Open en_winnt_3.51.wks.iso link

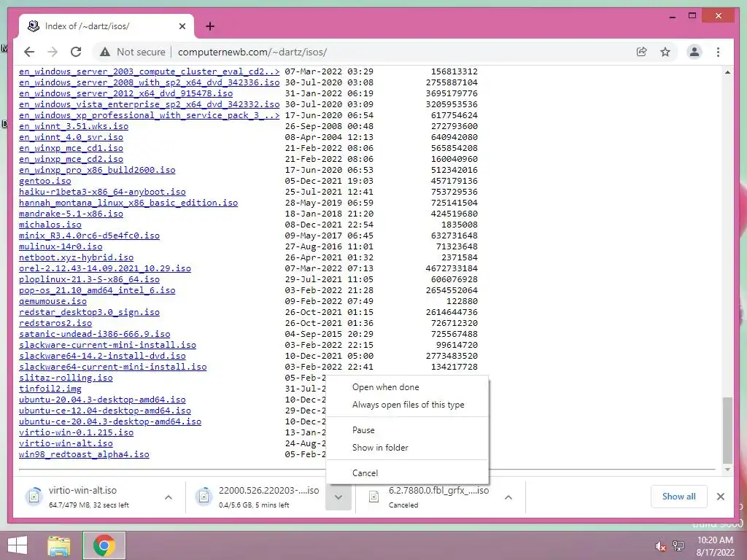point(74,126)
